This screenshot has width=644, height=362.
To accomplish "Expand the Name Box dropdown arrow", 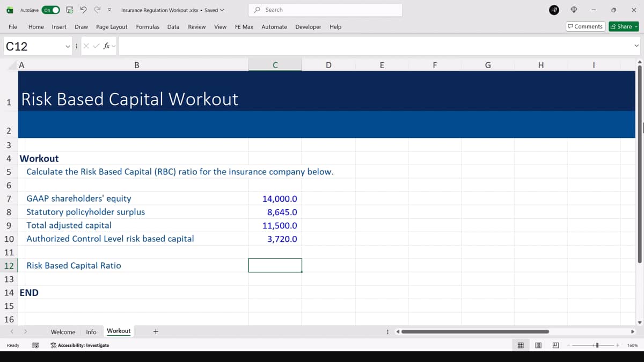I will point(68,46).
